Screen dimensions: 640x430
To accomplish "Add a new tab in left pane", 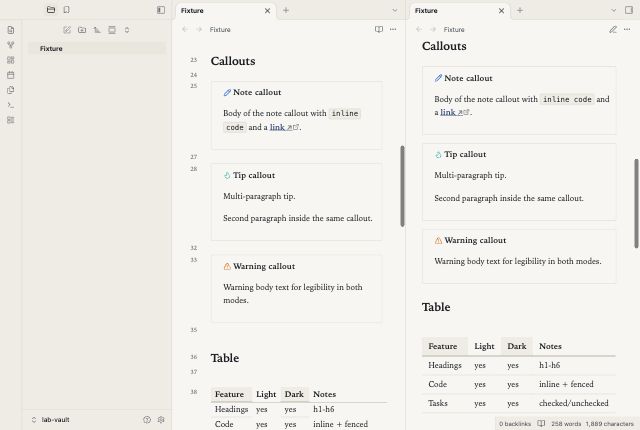I will tap(286, 10).
